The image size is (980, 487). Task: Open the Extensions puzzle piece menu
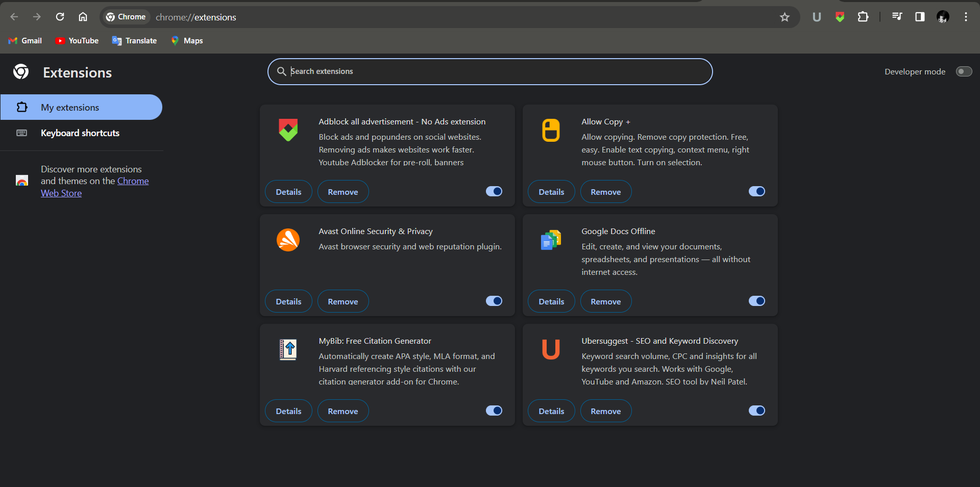coord(863,17)
